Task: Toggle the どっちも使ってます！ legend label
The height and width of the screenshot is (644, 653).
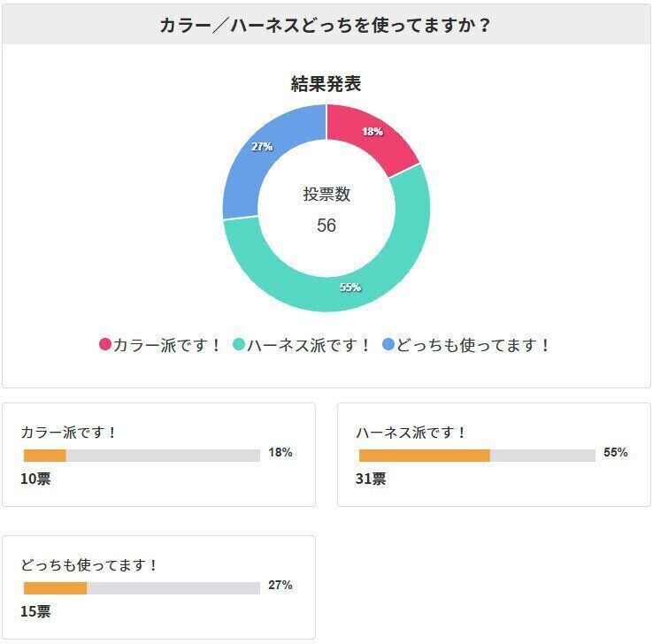Action: [x=473, y=345]
